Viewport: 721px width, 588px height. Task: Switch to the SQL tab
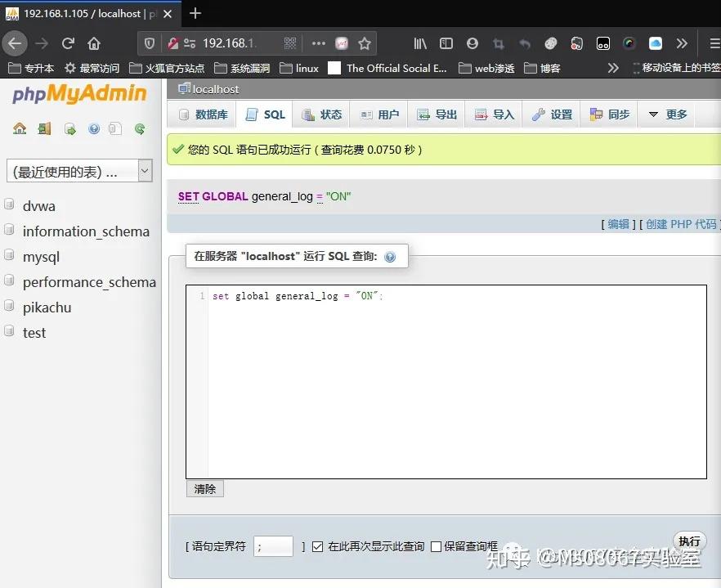266,114
